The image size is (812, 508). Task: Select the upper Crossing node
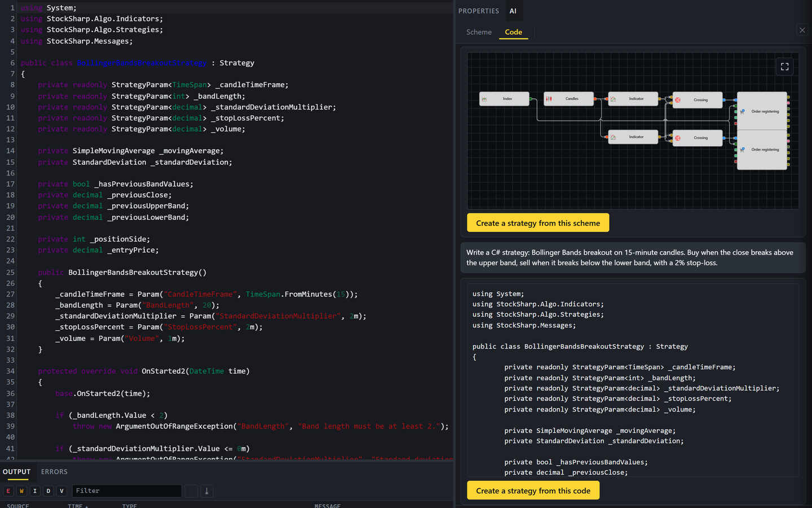point(698,100)
